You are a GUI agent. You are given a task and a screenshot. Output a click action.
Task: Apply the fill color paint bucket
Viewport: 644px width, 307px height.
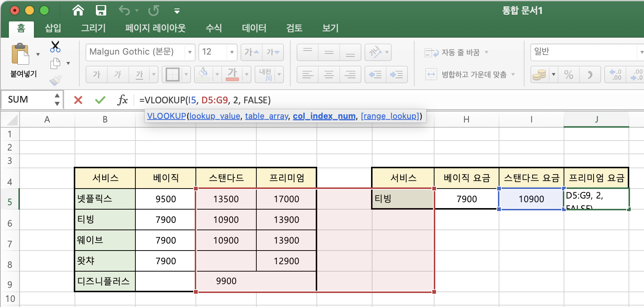pyautogui.click(x=203, y=75)
